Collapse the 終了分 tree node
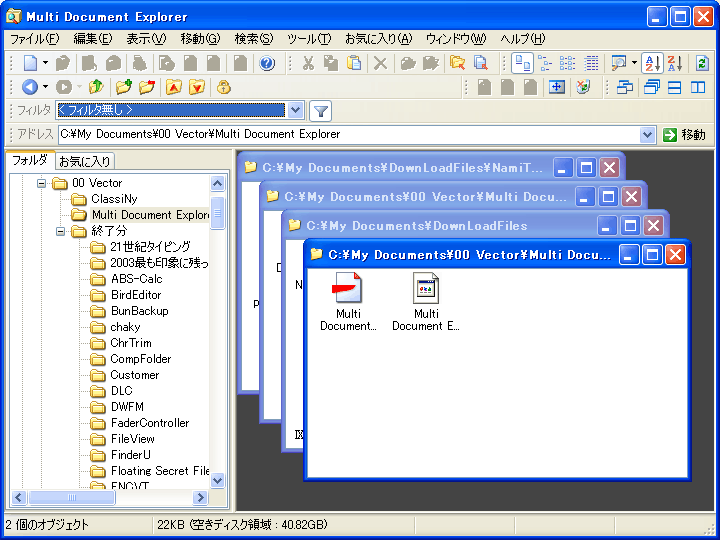This screenshot has height=540, width=720. tap(60, 231)
